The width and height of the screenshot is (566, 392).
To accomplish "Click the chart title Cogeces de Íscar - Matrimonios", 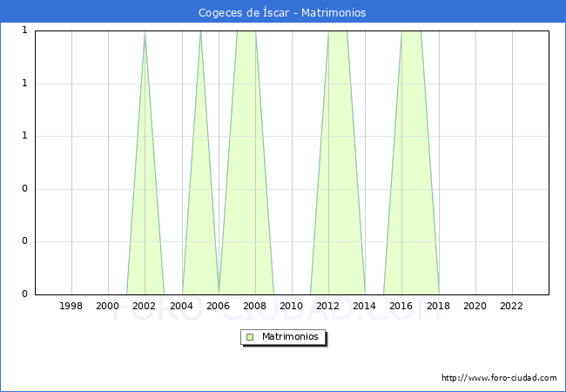I will pos(282,13).
